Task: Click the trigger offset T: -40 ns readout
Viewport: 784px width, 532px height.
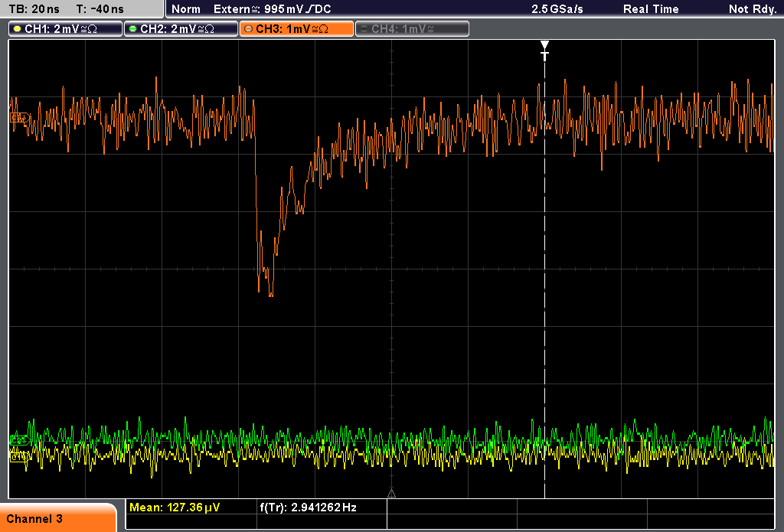Action: tap(100, 9)
